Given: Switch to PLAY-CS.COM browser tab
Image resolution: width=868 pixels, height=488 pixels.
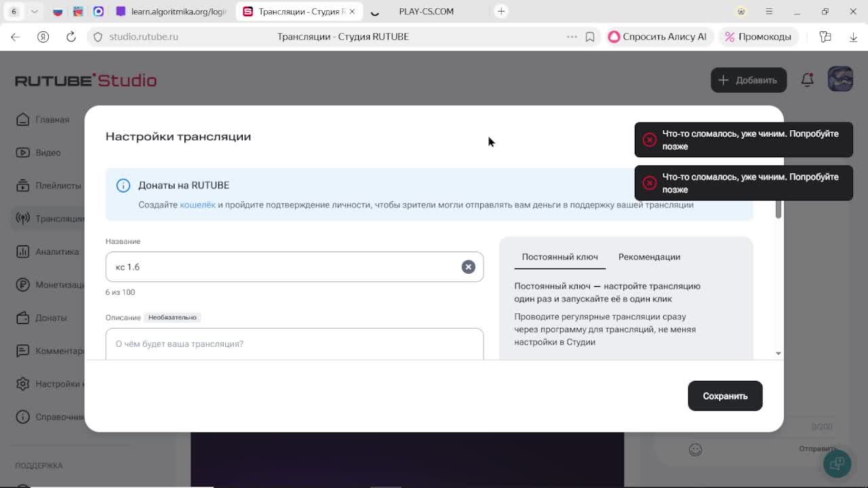Looking at the screenshot, I should pyautogui.click(x=426, y=12).
